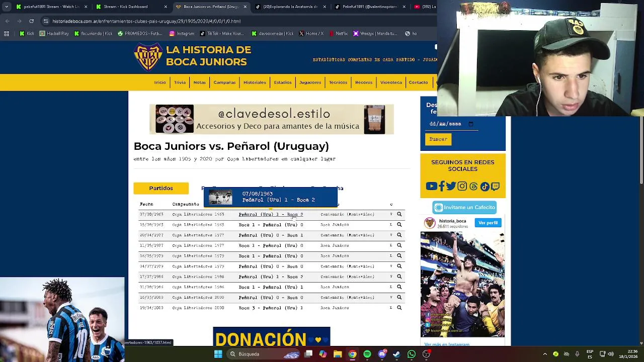This screenshot has height=362, width=644.
Task: Click the Buscar button
Action: [x=438, y=139]
